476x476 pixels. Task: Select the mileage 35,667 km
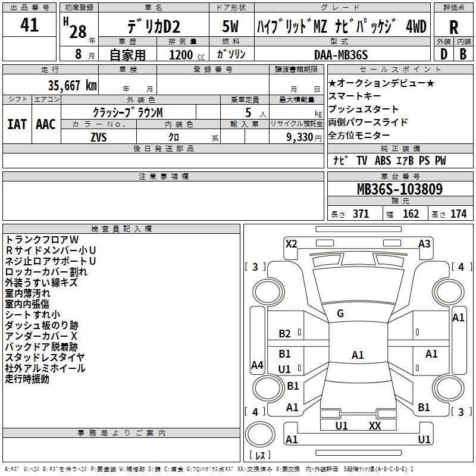(72, 86)
